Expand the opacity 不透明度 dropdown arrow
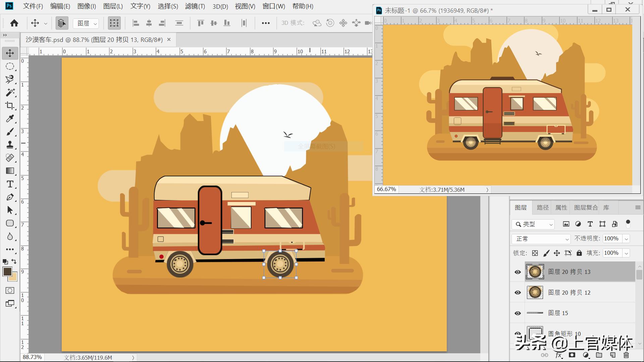The height and width of the screenshot is (362, 644). [x=626, y=239]
